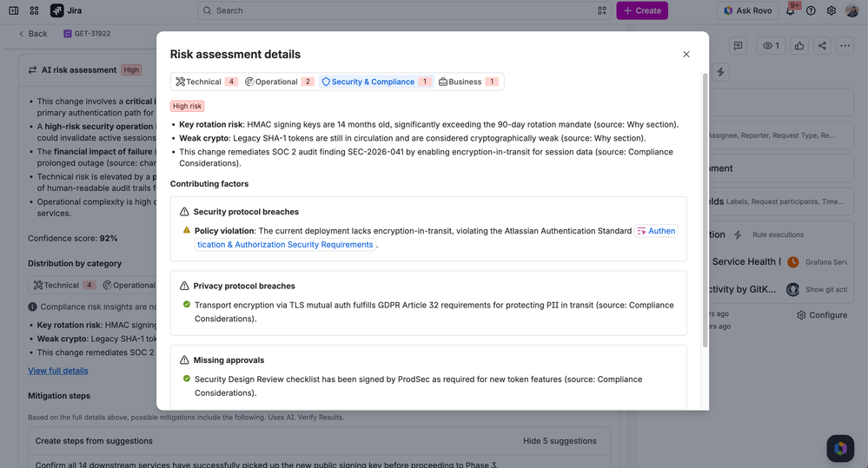
Task: Open the app switcher grid icon
Action: point(35,10)
